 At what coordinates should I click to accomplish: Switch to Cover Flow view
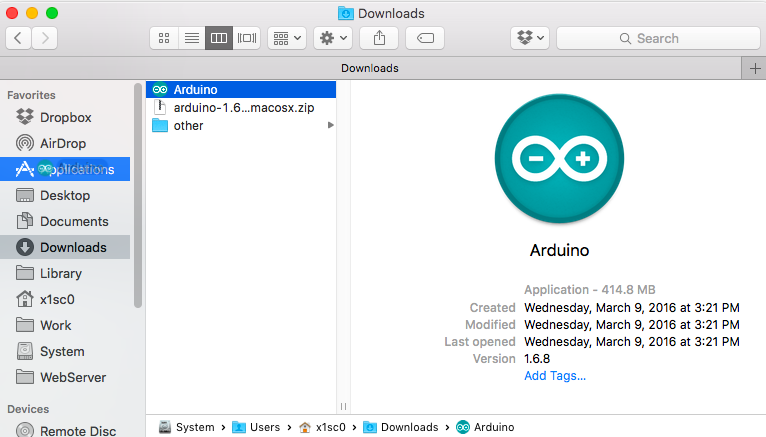point(246,38)
